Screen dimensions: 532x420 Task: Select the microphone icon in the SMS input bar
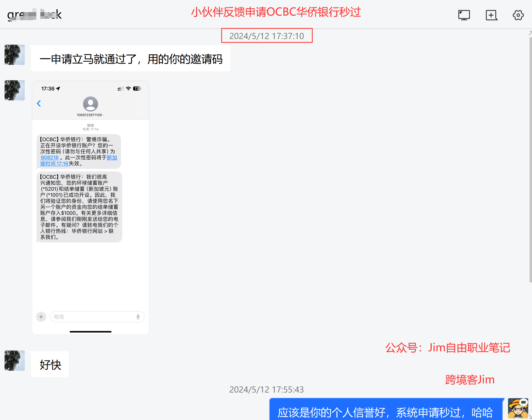point(138,317)
